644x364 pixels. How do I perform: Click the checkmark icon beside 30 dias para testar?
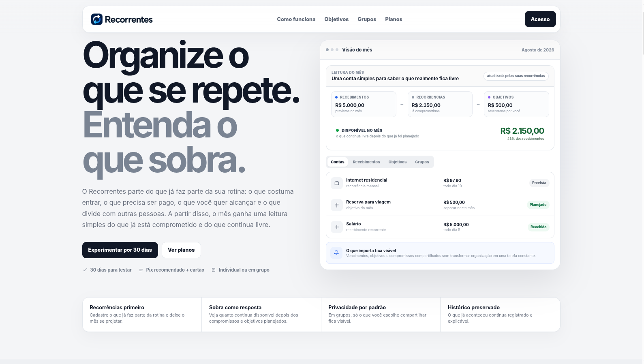pyautogui.click(x=85, y=270)
